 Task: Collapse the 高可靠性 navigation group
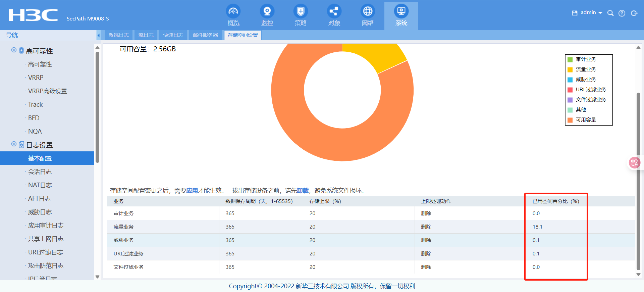point(14,50)
